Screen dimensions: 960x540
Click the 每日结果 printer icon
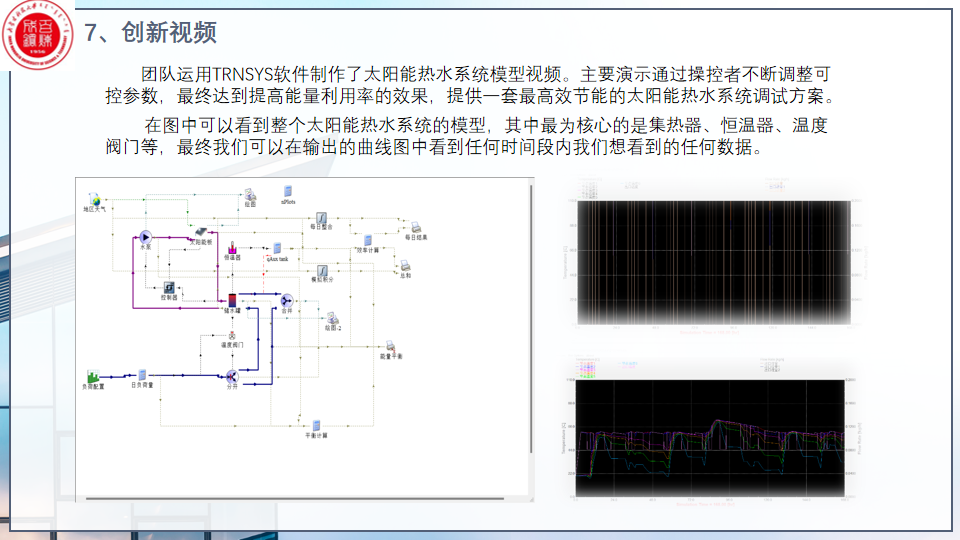(x=416, y=227)
